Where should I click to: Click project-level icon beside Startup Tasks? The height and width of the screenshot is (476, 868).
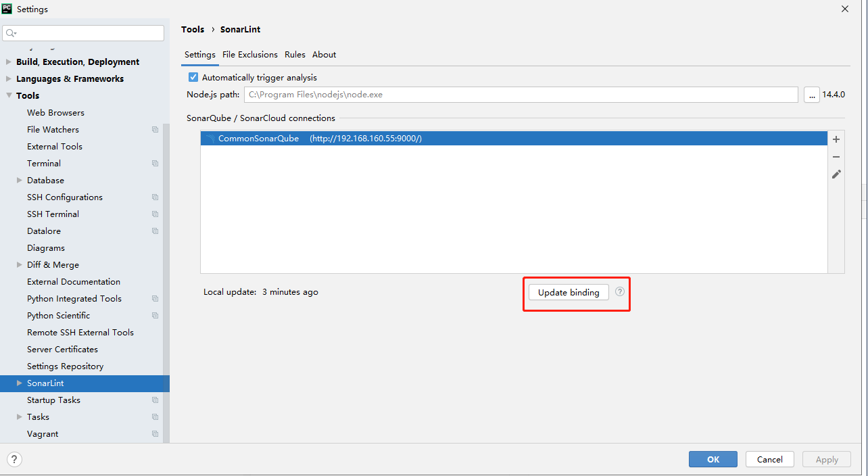click(155, 400)
